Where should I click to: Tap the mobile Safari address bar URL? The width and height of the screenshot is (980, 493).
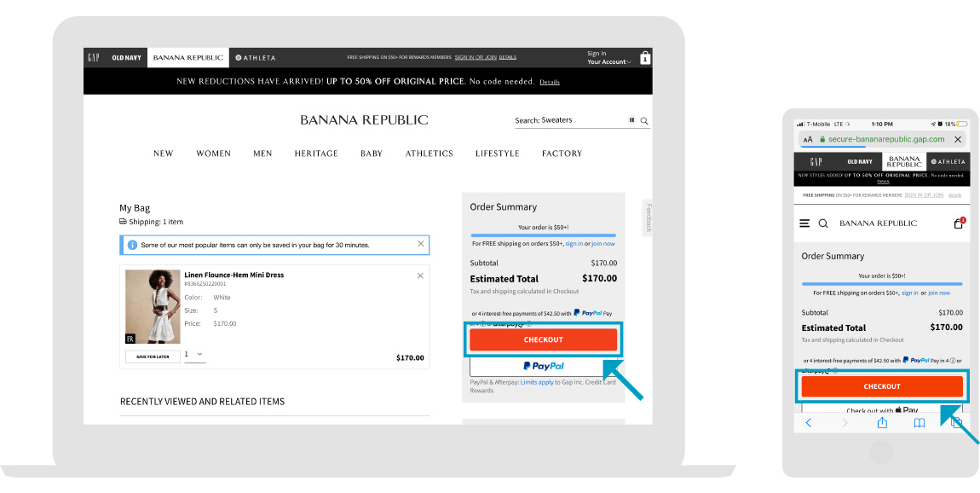pyautogui.click(x=885, y=140)
